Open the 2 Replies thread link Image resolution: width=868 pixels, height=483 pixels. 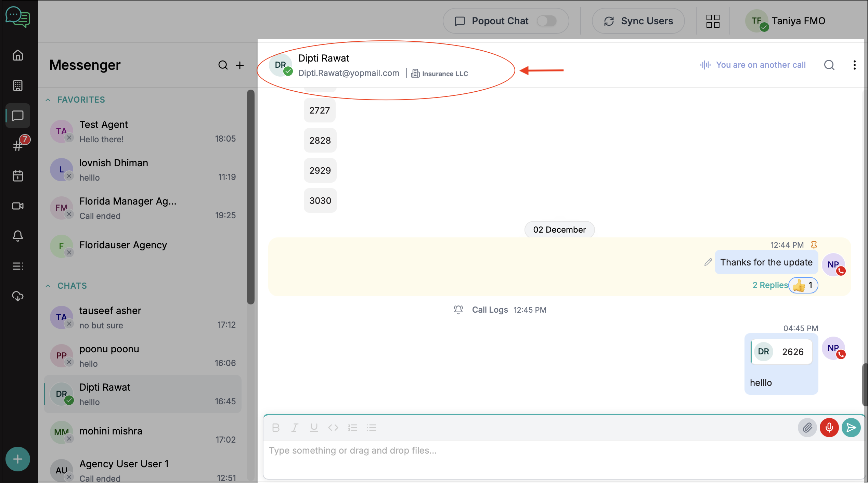point(770,285)
